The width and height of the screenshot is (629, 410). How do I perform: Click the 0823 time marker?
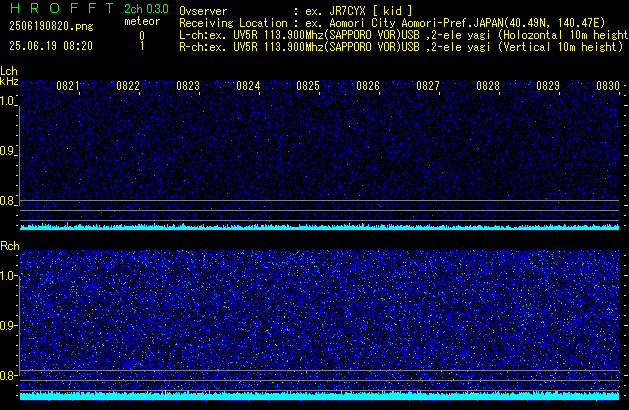pos(188,86)
